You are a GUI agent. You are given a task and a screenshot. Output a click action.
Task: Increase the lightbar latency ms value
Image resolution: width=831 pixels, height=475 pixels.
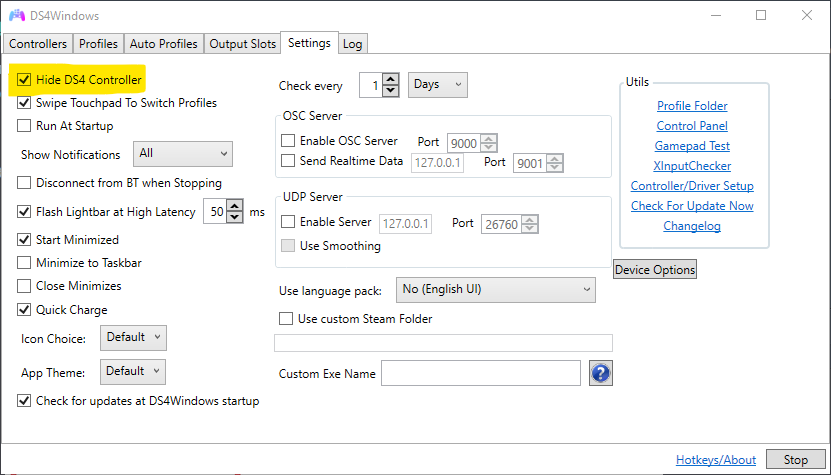pos(235,206)
